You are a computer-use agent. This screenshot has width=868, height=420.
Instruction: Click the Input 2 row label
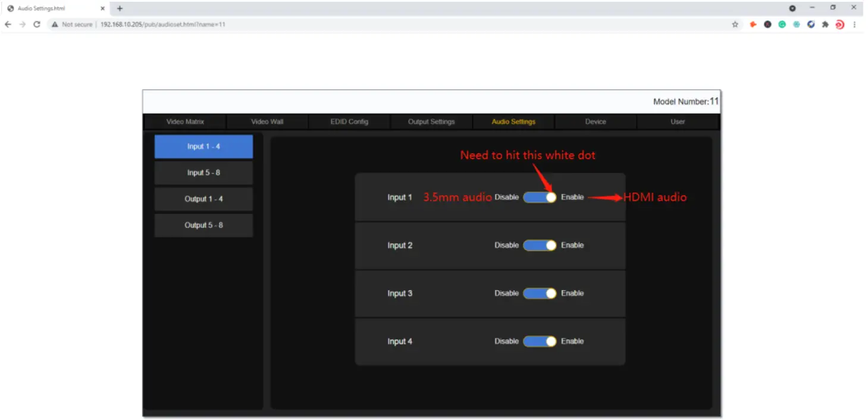pyautogui.click(x=400, y=245)
